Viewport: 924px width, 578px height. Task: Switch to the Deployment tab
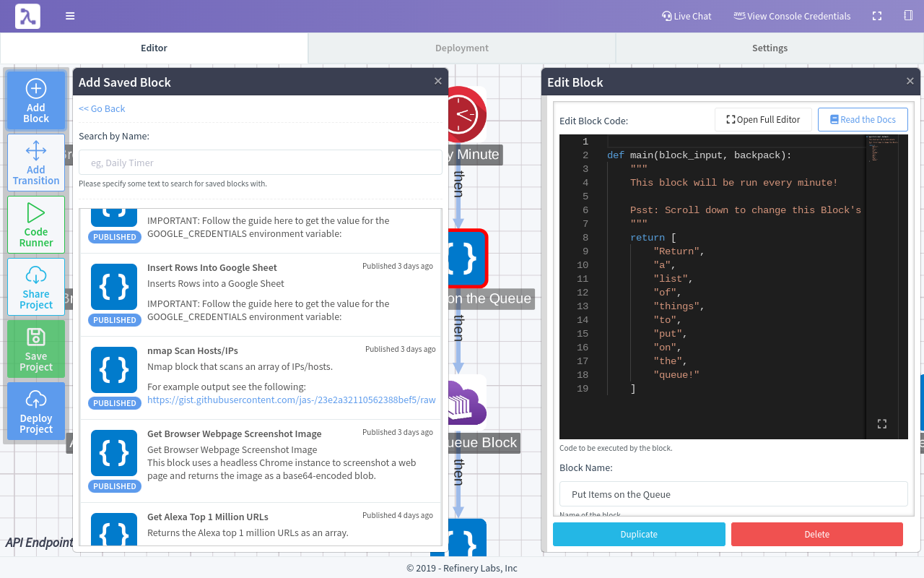462,48
